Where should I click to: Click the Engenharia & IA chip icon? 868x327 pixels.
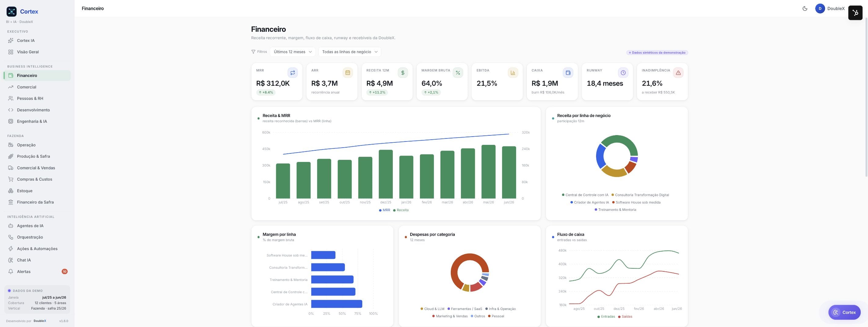point(11,122)
